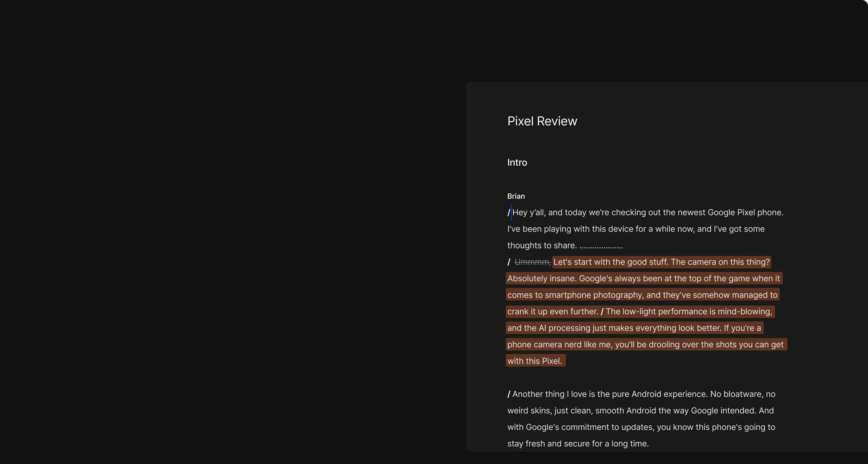This screenshot has height=464, width=868.
Task: Click the slash marker before 'The low-light'
Action: click(602, 311)
